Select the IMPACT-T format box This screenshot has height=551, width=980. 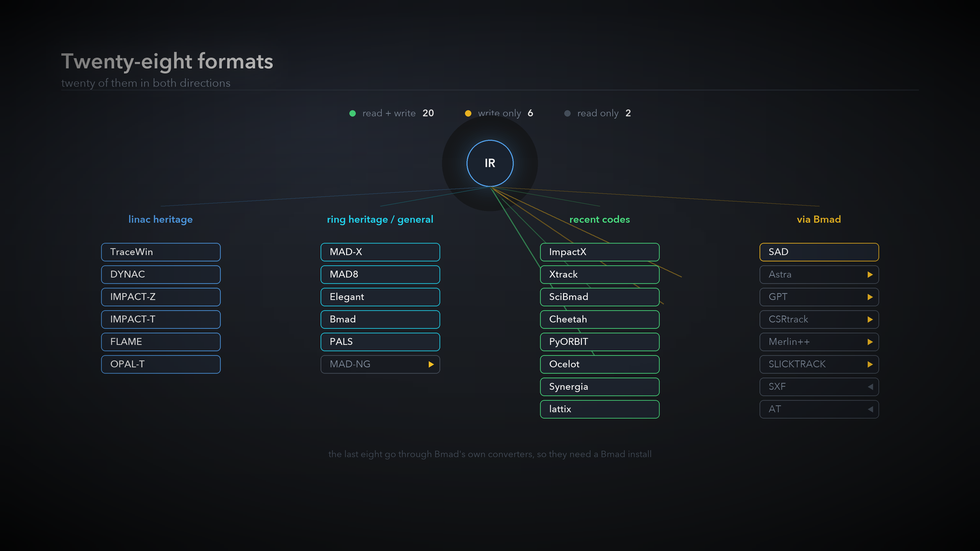161,319
